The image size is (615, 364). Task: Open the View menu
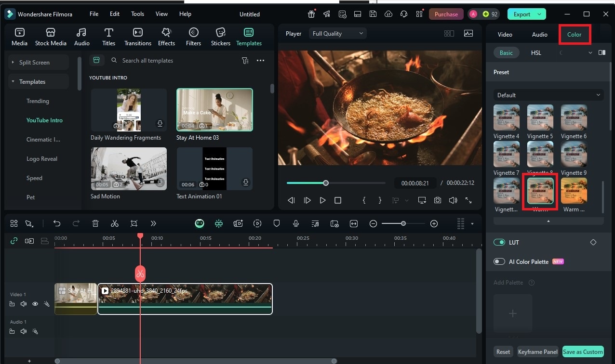point(161,14)
